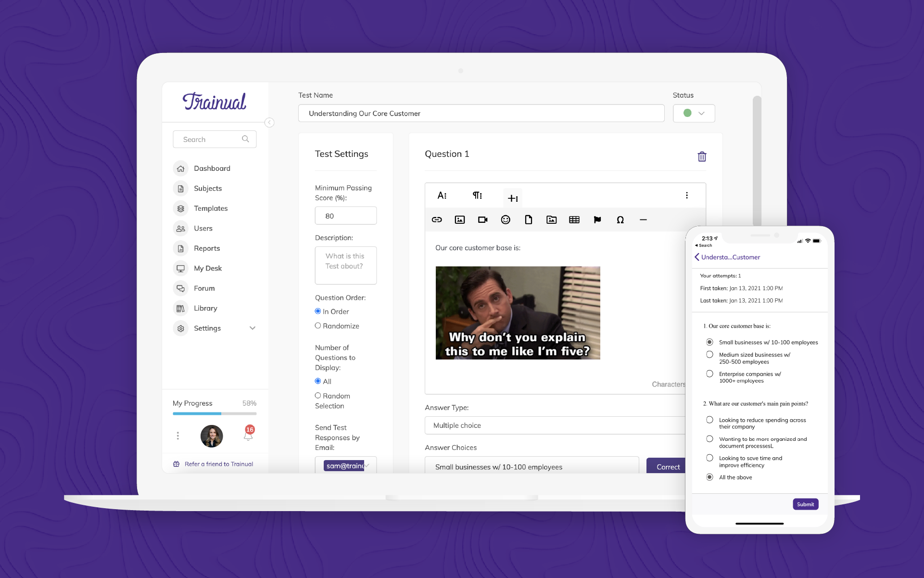The height and width of the screenshot is (578, 924).
Task: Click the sidebar search magnifier icon
Action: click(x=245, y=139)
